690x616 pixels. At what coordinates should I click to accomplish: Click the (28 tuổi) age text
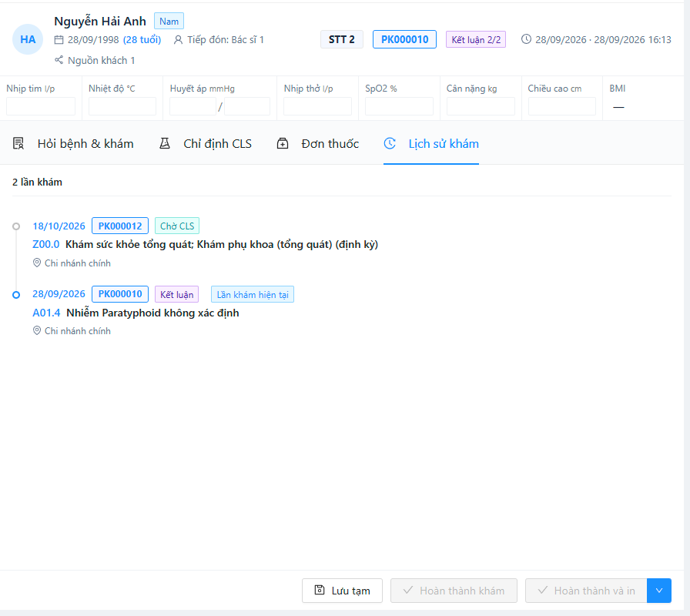point(142,40)
